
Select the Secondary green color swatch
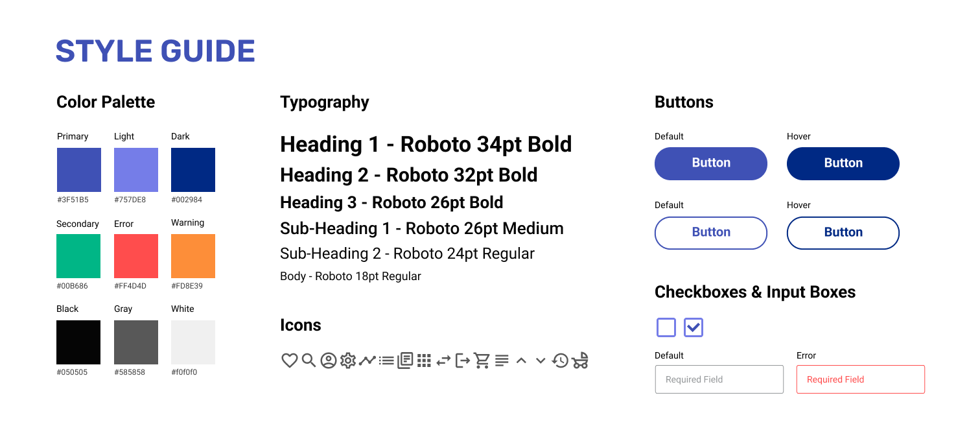coord(78,256)
